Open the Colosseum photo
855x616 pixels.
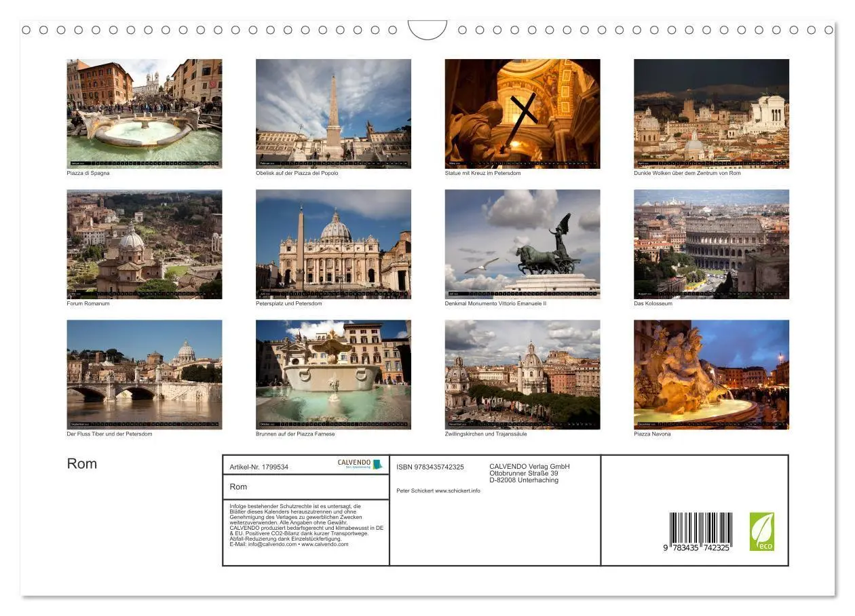tap(712, 244)
